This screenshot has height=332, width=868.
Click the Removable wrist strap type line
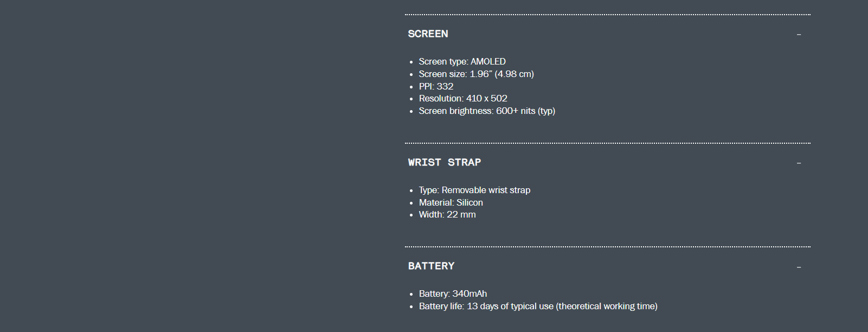point(474,190)
